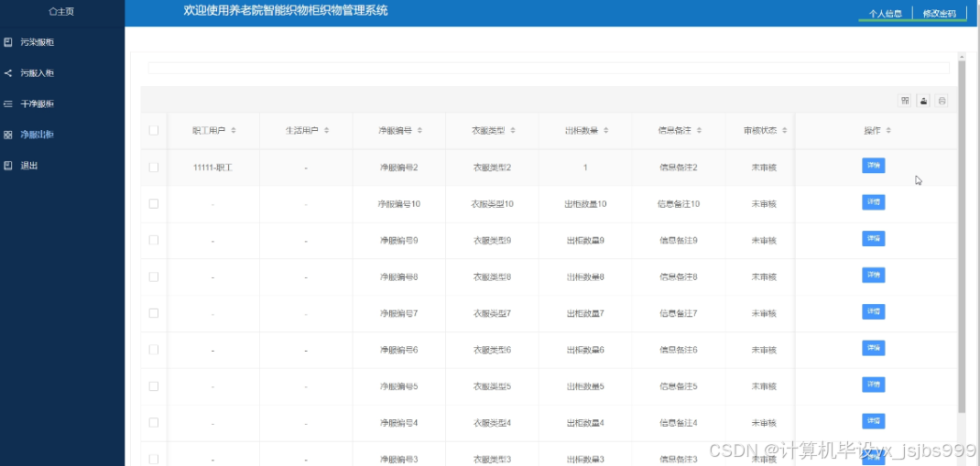
Task: Click the cell 信息备注6
Action: 678,350
